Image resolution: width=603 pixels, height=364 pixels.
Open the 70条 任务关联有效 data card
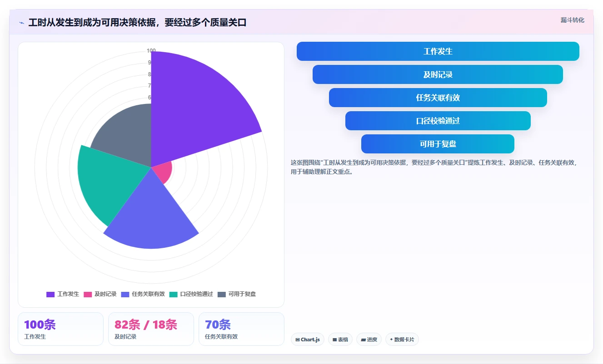241,329
